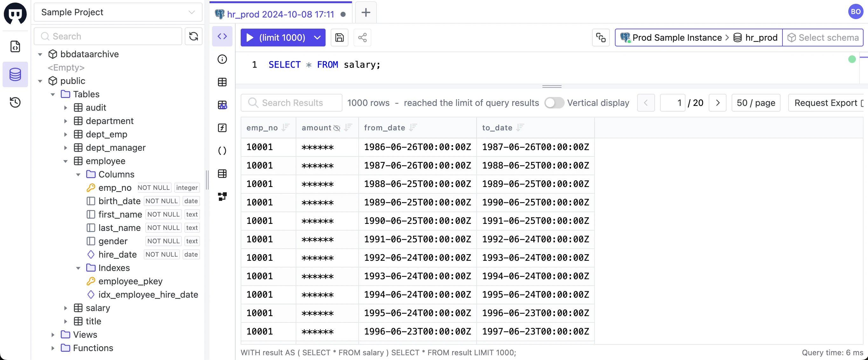Screen dimensions: 868x360
Task: Focus the schema Search field
Action: coord(108,36)
